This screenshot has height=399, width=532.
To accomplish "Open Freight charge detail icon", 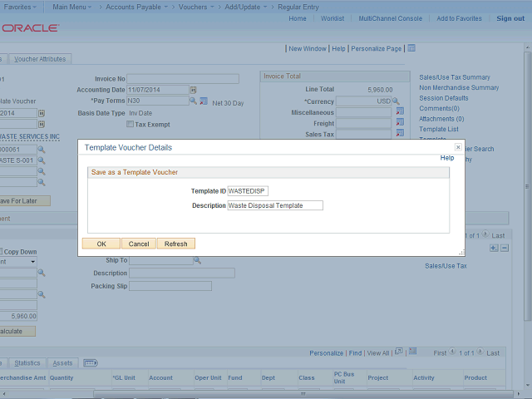I will point(400,122).
